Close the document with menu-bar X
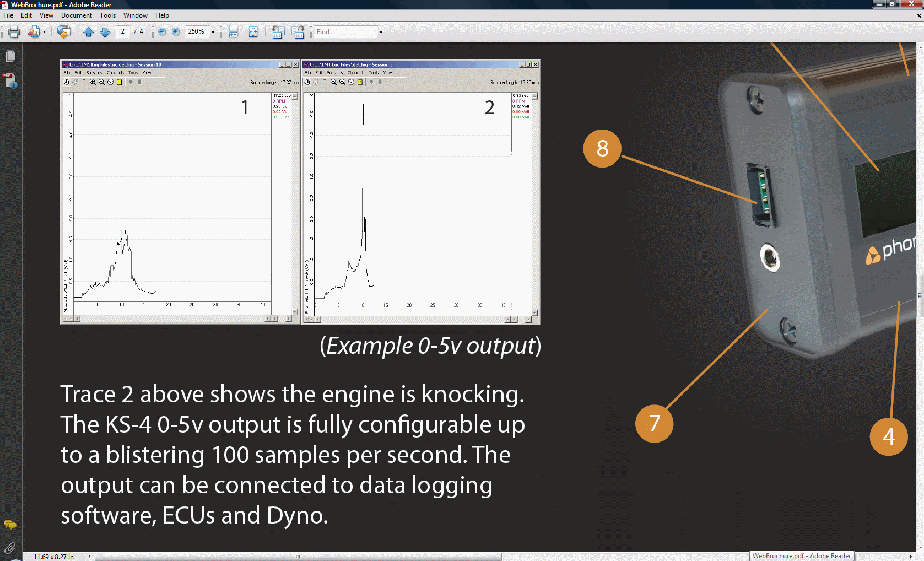This screenshot has height=561, width=924. pos(918,15)
